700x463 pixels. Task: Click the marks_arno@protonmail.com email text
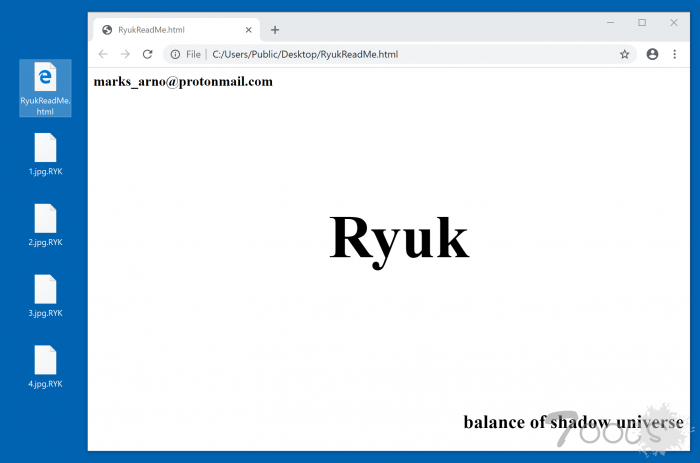pyautogui.click(x=183, y=82)
